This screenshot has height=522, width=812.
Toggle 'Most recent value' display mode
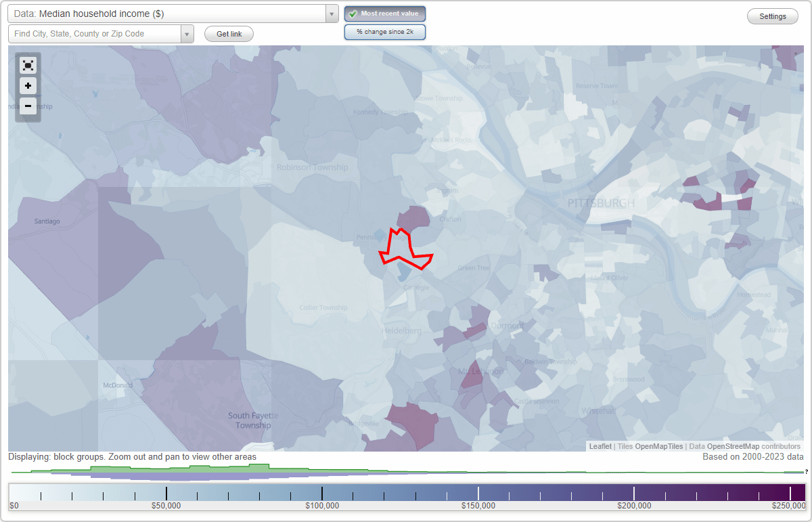point(384,13)
